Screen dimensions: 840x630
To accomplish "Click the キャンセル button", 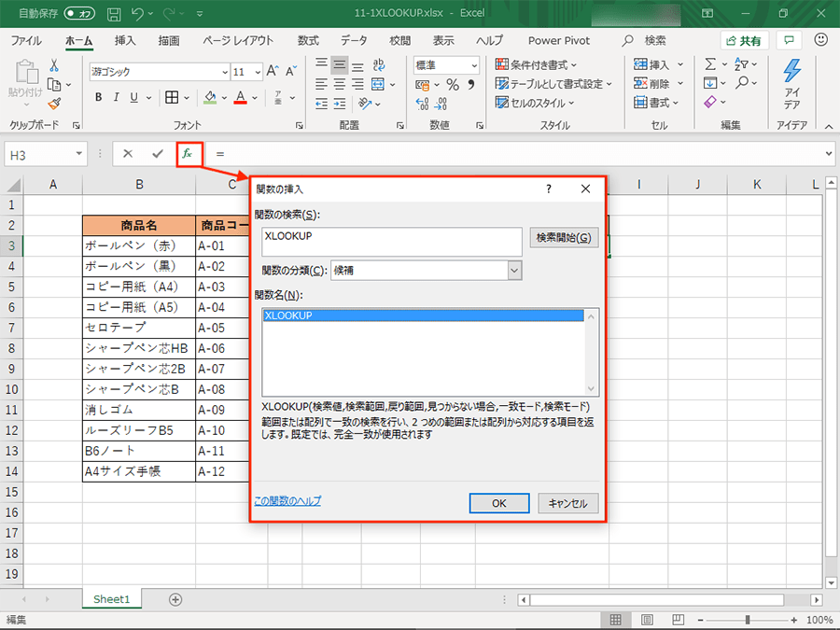I will (x=567, y=503).
